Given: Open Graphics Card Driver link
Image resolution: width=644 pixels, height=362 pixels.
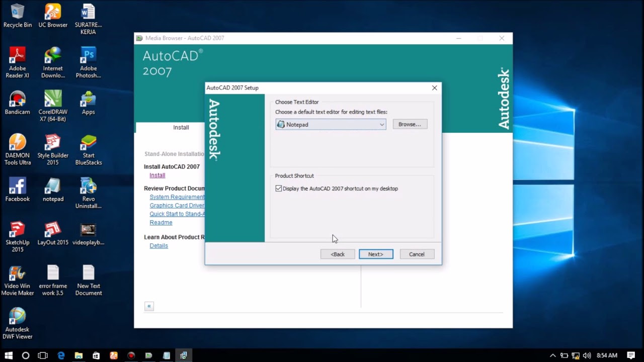Looking at the screenshot, I should pyautogui.click(x=177, y=206).
